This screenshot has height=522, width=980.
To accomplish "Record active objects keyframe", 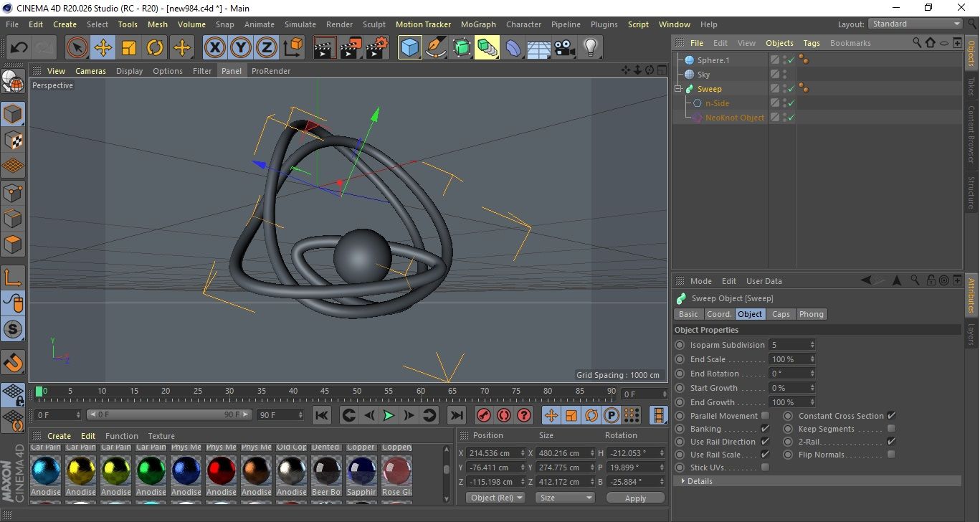I will tap(484, 415).
